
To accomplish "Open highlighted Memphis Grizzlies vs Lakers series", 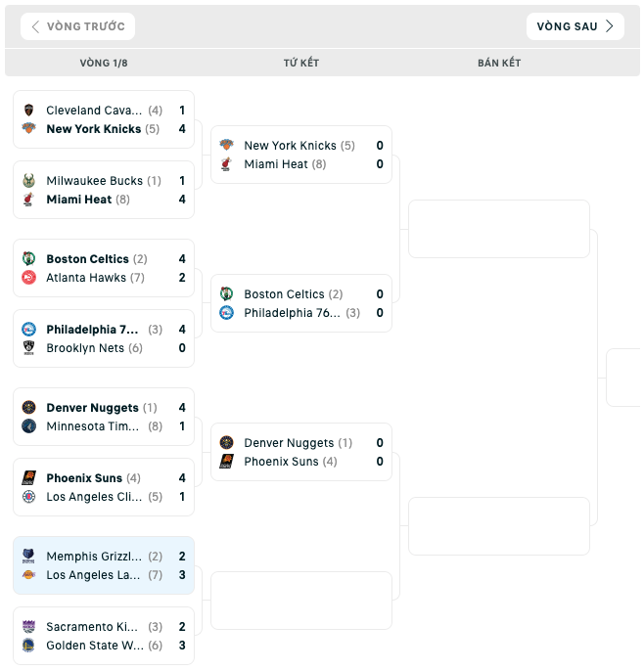I will 104,565.
